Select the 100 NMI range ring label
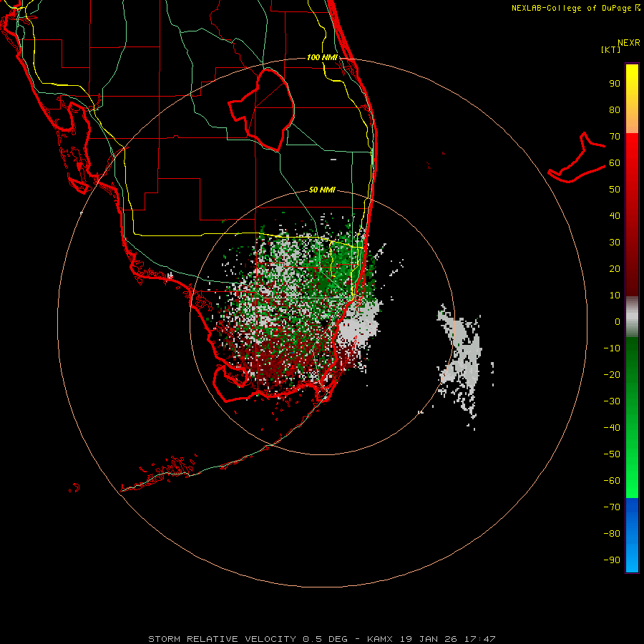 pos(323,57)
